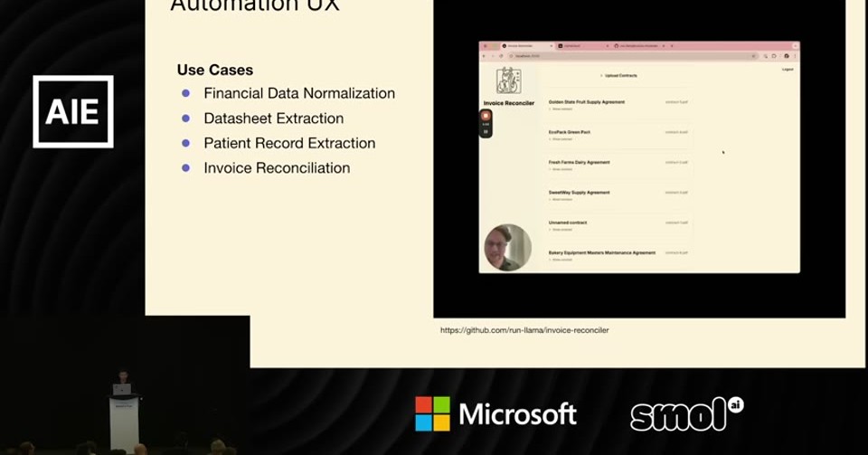This screenshot has height=455, width=868.
Task: Open the browser extensions icon
Action: pos(774,56)
